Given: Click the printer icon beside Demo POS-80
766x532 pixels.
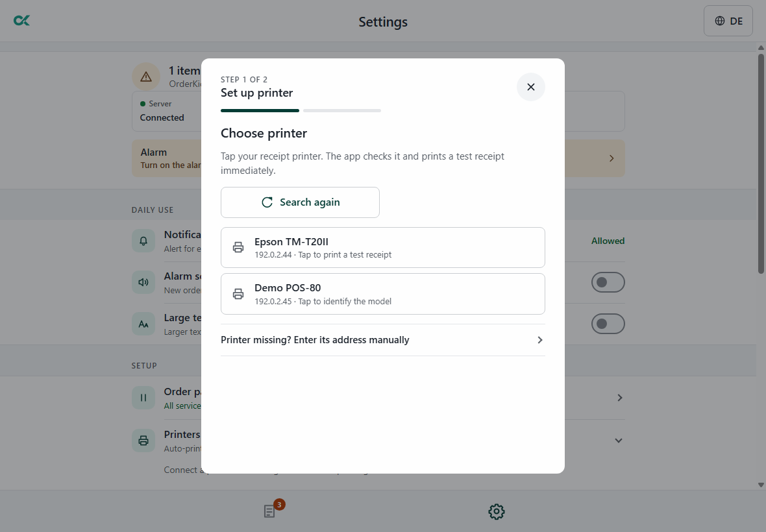Looking at the screenshot, I should (x=238, y=294).
